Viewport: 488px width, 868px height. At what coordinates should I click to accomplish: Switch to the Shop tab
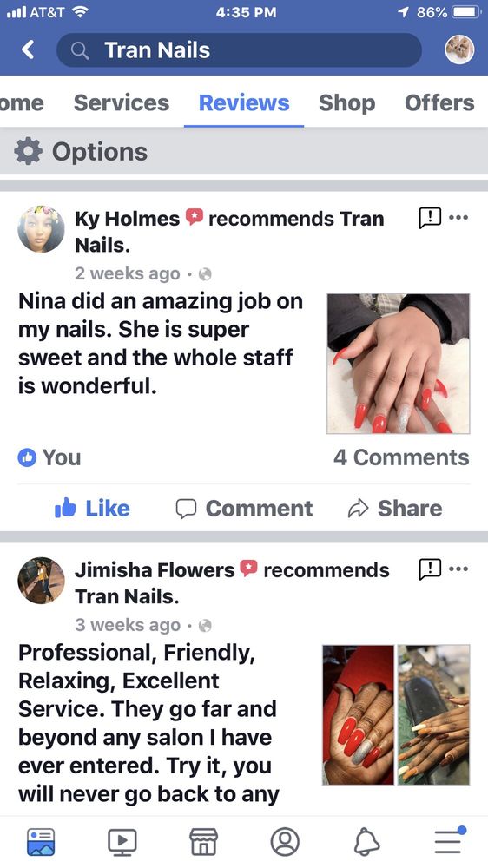coord(346,103)
